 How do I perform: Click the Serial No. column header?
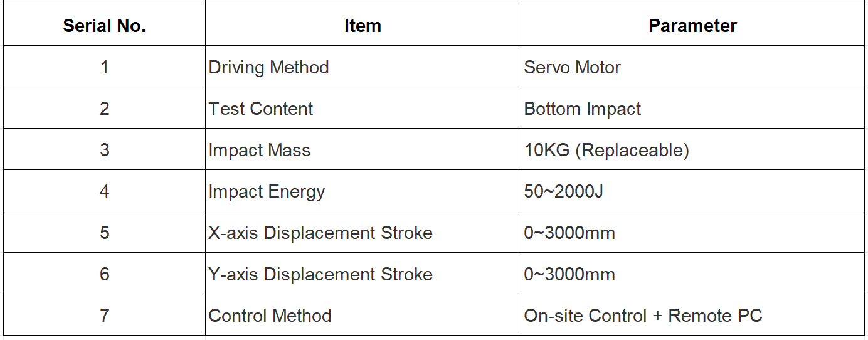pos(104,25)
